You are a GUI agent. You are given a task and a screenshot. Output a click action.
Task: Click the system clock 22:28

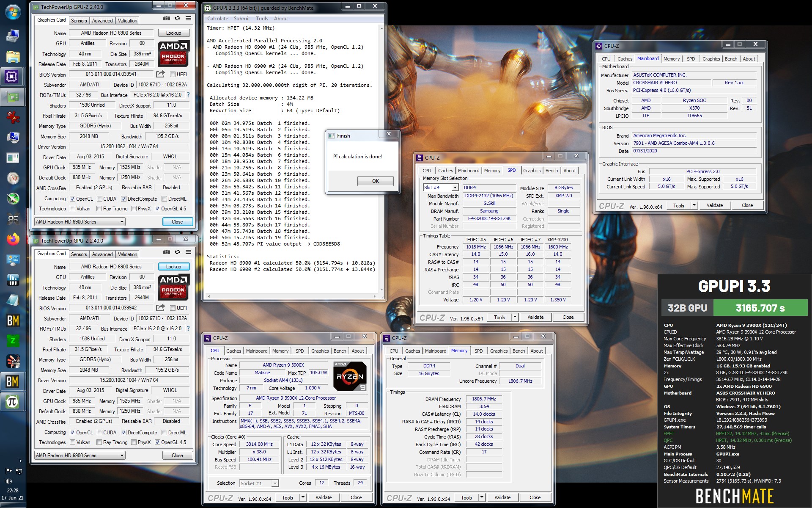tap(13, 490)
